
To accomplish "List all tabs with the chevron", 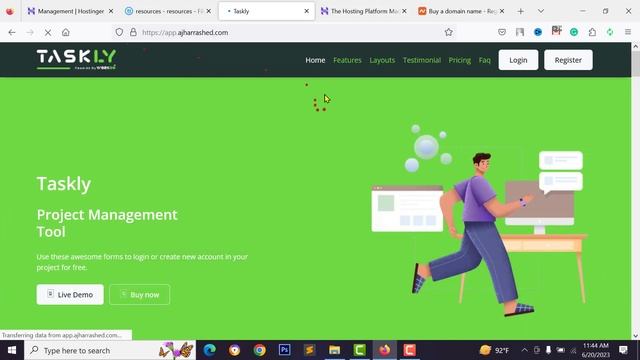I will (x=541, y=11).
